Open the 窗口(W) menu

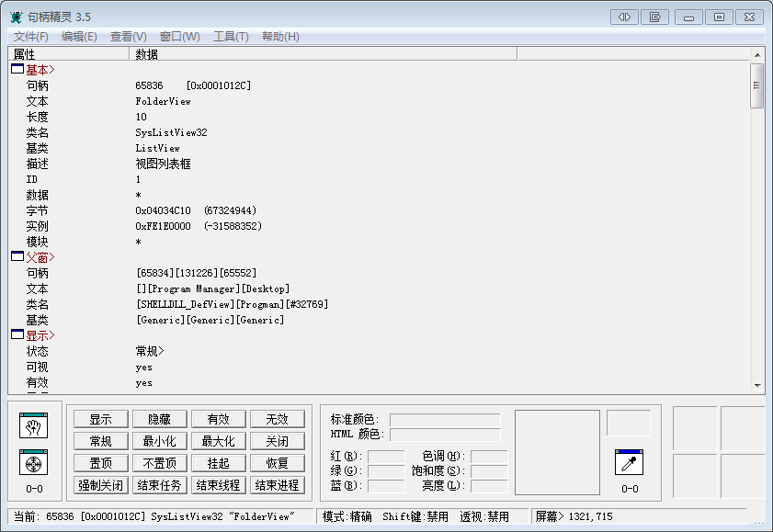coord(180,37)
